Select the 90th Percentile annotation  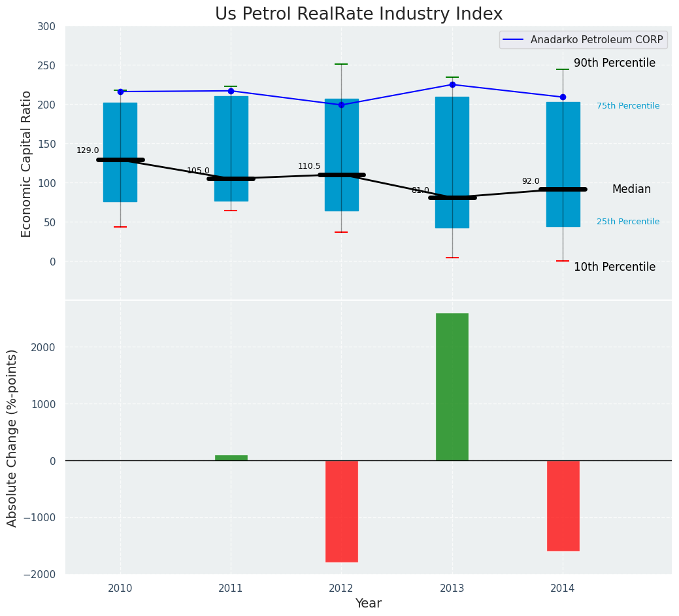[614, 63]
